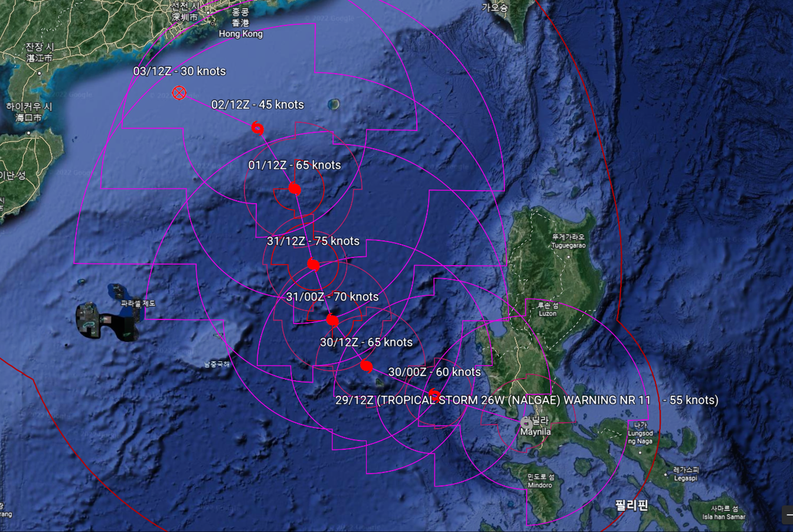The width and height of the screenshot is (793, 532).
Task: Click the Isla han Samar label
Action: (x=723, y=517)
